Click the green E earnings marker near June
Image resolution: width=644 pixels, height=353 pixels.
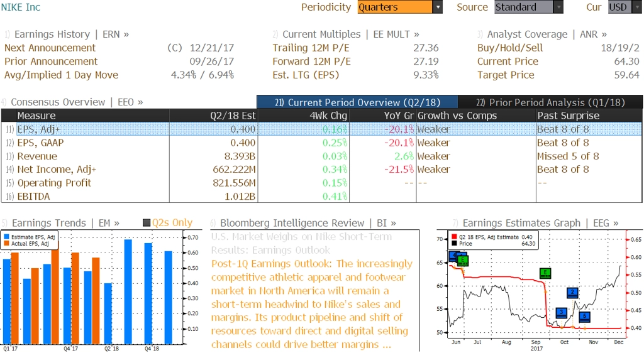462,260
